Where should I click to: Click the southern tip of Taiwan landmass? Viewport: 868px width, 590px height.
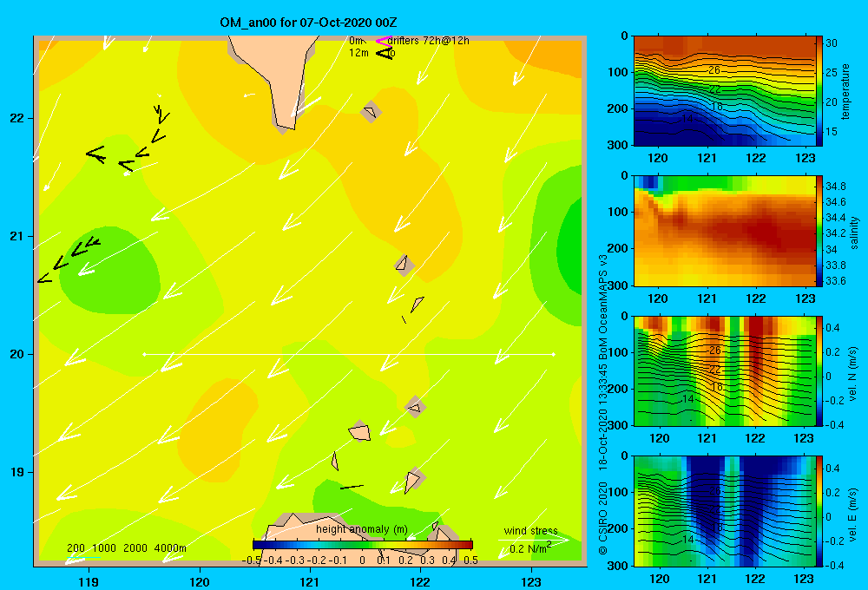[284, 128]
